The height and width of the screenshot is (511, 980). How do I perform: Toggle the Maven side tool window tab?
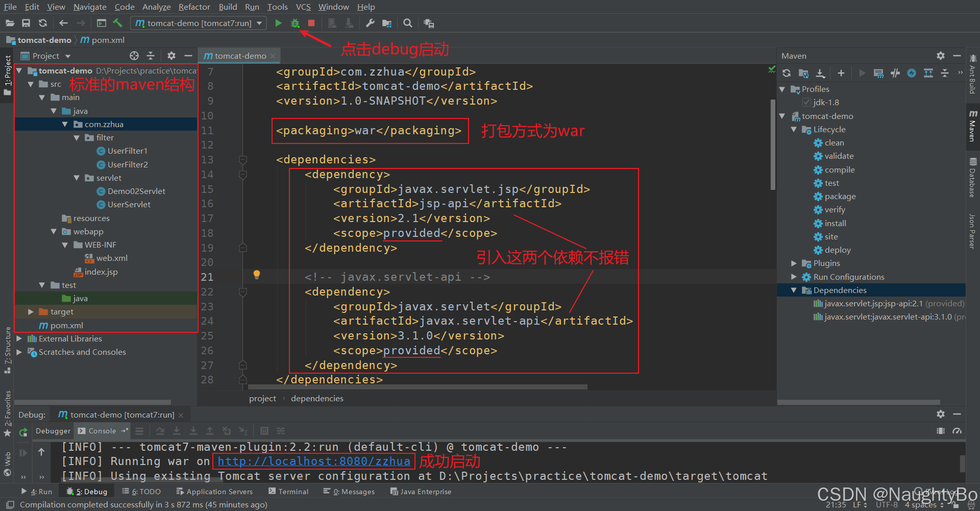pos(973,126)
